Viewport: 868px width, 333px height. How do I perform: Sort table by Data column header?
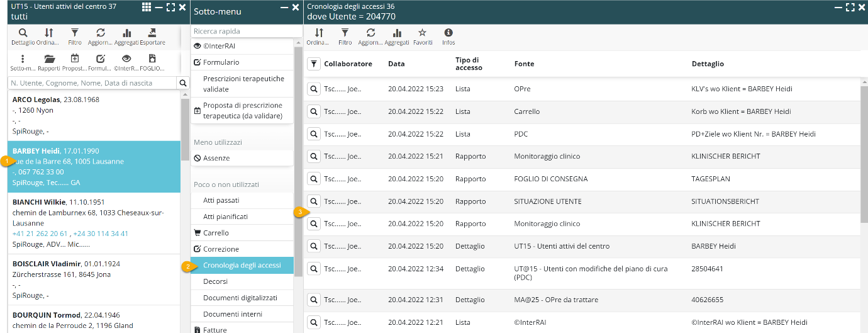click(x=396, y=64)
